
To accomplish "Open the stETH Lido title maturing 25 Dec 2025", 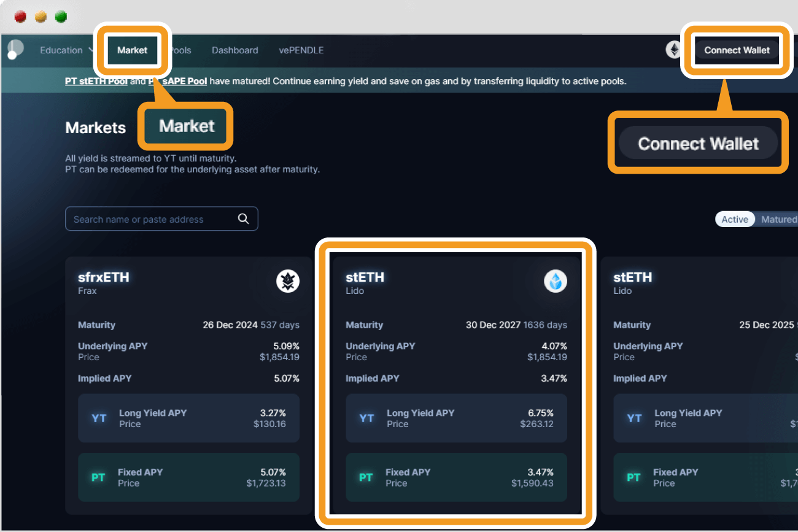I will pyautogui.click(x=633, y=277).
